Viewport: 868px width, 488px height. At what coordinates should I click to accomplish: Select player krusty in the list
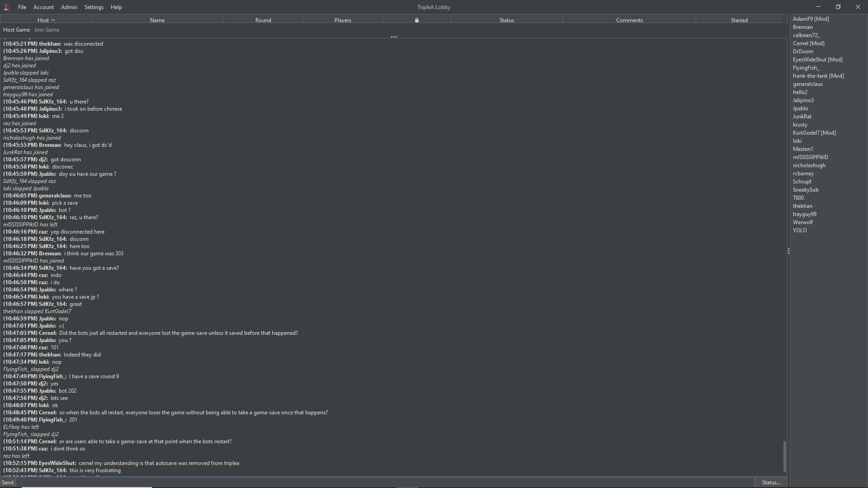(800, 125)
